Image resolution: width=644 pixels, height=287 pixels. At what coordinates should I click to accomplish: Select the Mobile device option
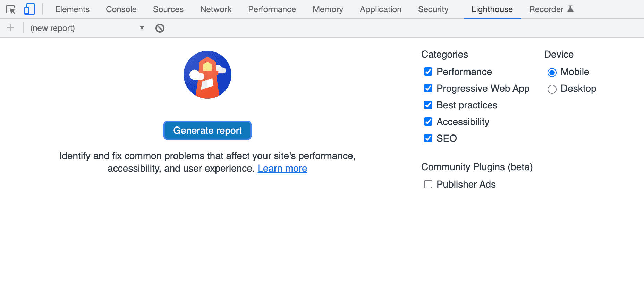point(552,72)
